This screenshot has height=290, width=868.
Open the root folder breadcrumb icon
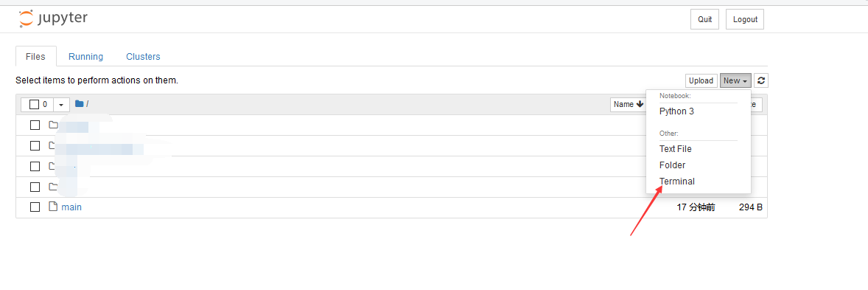(x=79, y=104)
